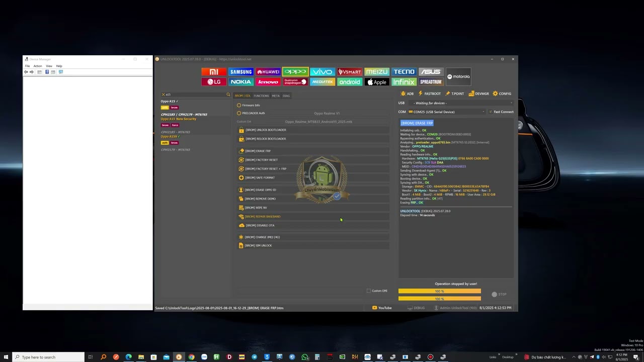Run [BROM] ERASE FRP
Image resolution: width=644 pixels, height=362 pixels.
point(313,151)
